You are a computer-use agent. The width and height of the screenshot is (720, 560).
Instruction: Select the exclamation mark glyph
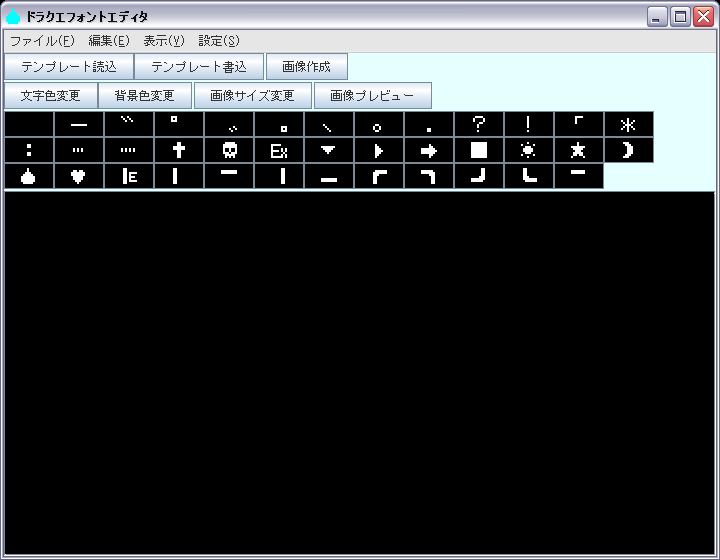[x=529, y=124]
